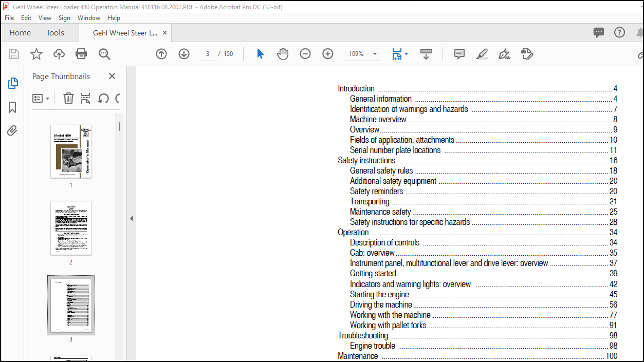Open the Edit menu

pyautogui.click(x=26, y=17)
